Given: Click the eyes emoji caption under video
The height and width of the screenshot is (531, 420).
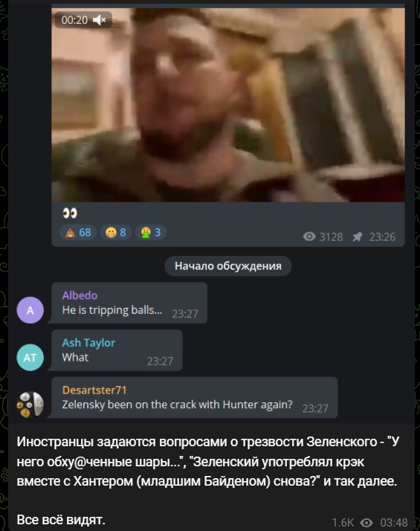Looking at the screenshot, I should click(70, 213).
